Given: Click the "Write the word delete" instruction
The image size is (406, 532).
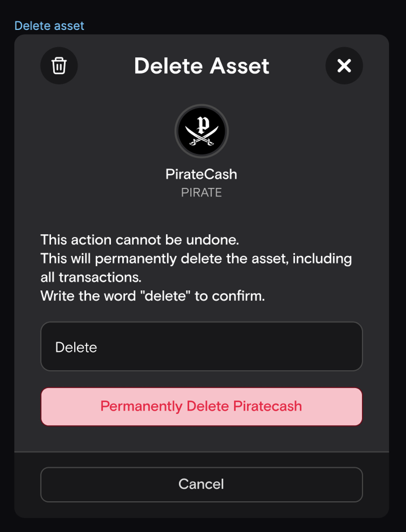Looking at the screenshot, I should 152,296.
